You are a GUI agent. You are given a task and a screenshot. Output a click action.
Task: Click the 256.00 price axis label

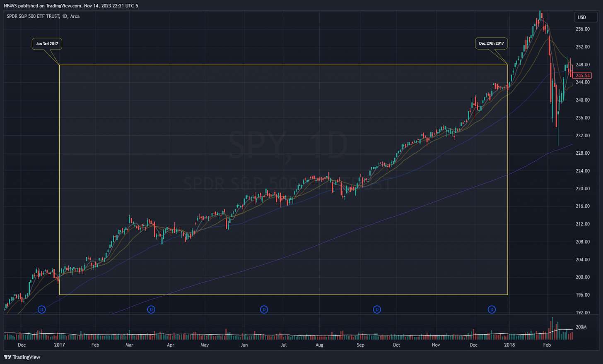click(x=582, y=29)
